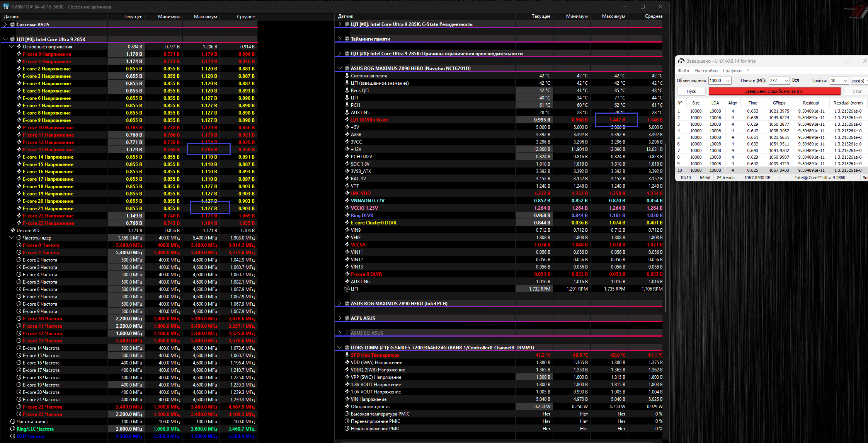
Task: Click the chip icon for Система: ASUS
Action: pos(12,24)
